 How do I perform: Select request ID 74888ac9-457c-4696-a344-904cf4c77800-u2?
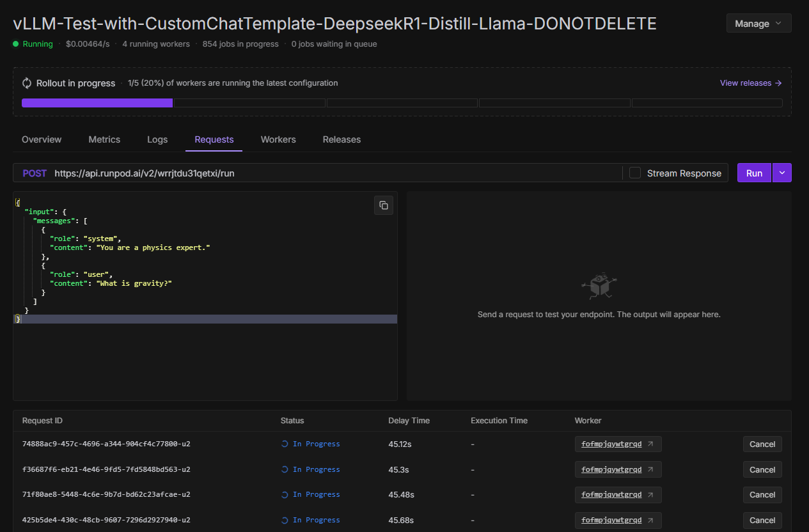pyautogui.click(x=106, y=444)
